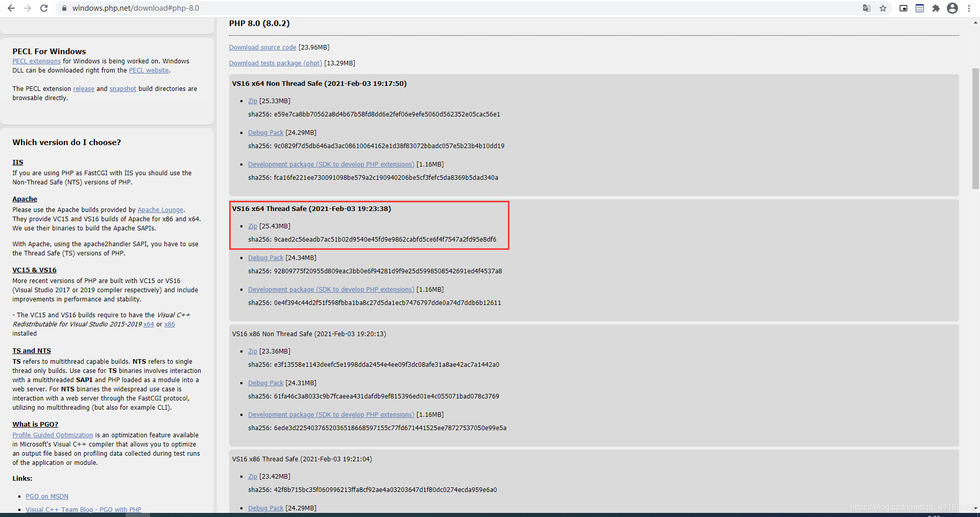The width and height of the screenshot is (980, 517).
Task: Click the Google Translate icon in toolbar
Action: point(867,8)
